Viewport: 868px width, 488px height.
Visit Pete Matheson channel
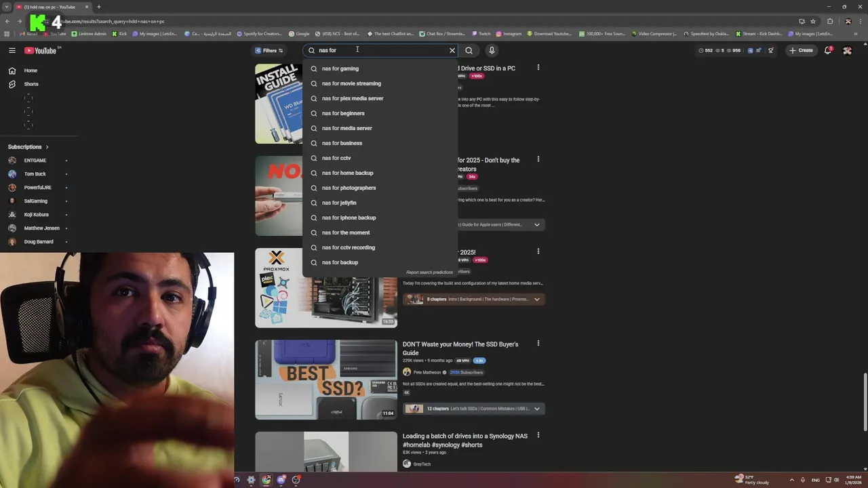427,372
